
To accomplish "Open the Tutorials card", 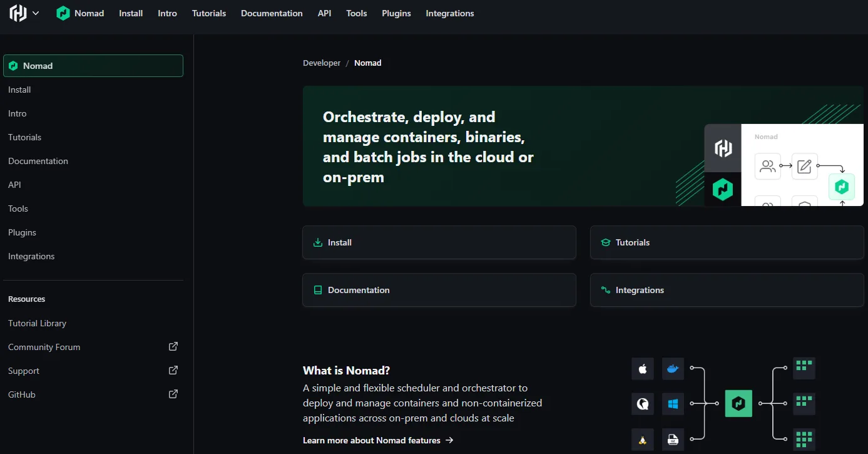I will tap(727, 242).
